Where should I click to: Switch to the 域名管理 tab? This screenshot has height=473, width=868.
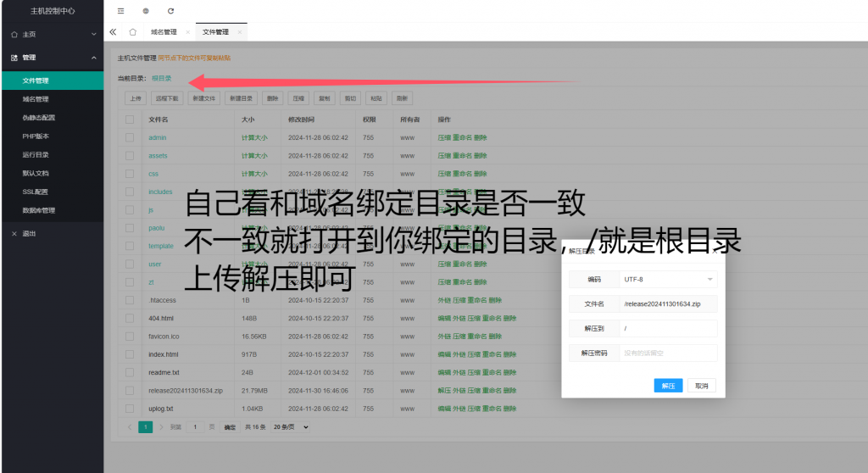[164, 32]
